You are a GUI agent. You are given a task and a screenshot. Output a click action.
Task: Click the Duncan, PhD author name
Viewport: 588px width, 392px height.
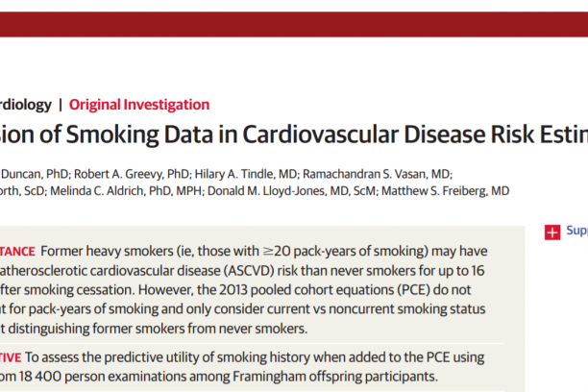tap(35, 174)
